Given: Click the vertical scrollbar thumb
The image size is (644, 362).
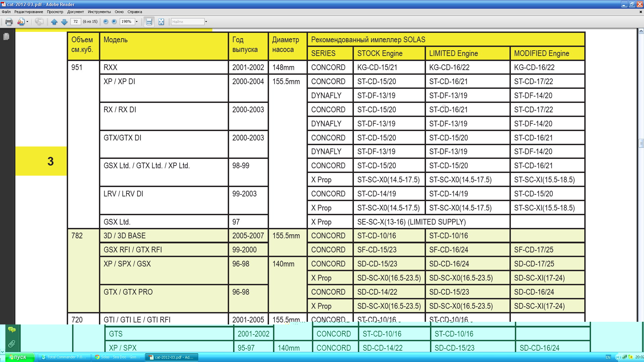Looking at the screenshot, I should pos(641,143).
